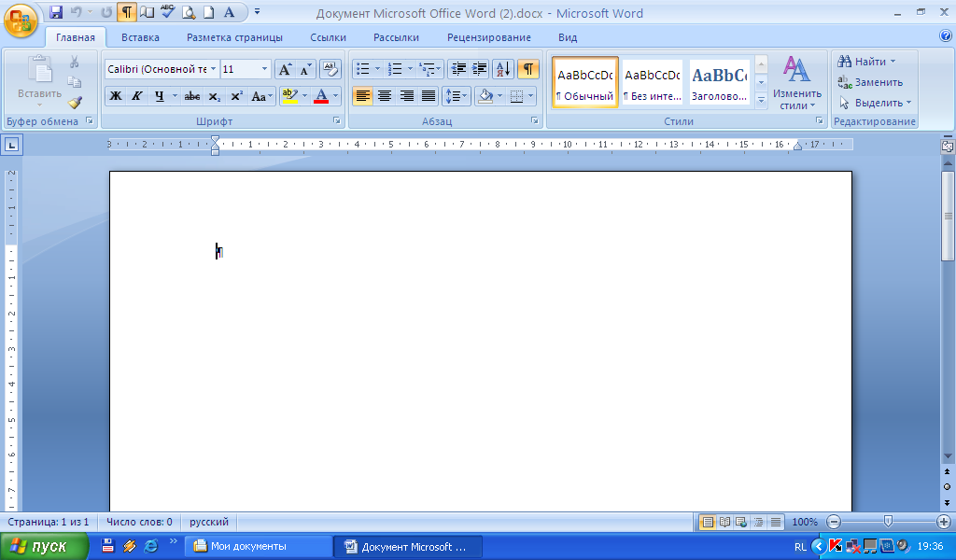Click vertical scrollbar down arrow
This screenshot has height=560, width=956.
[x=948, y=456]
